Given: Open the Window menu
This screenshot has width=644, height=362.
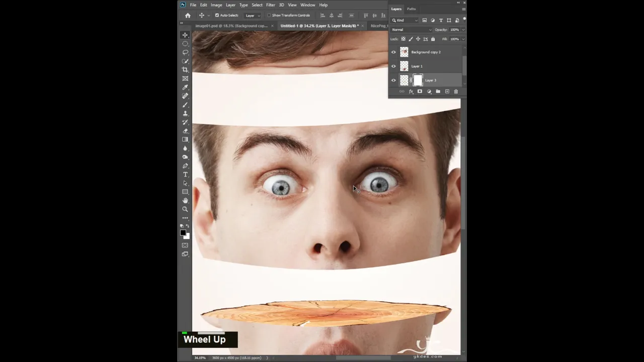Looking at the screenshot, I should click(307, 5).
